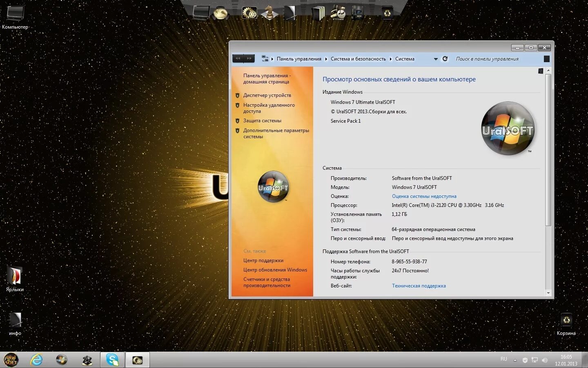The image size is (588, 368).
Task: Open Счетчики и средства производительности link
Action: (x=267, y=282)
